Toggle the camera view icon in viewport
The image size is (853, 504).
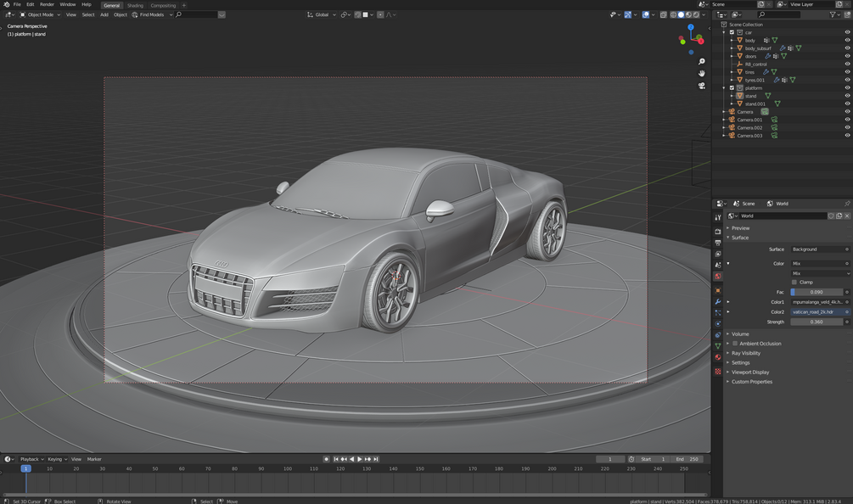click(x=702, y=86)
